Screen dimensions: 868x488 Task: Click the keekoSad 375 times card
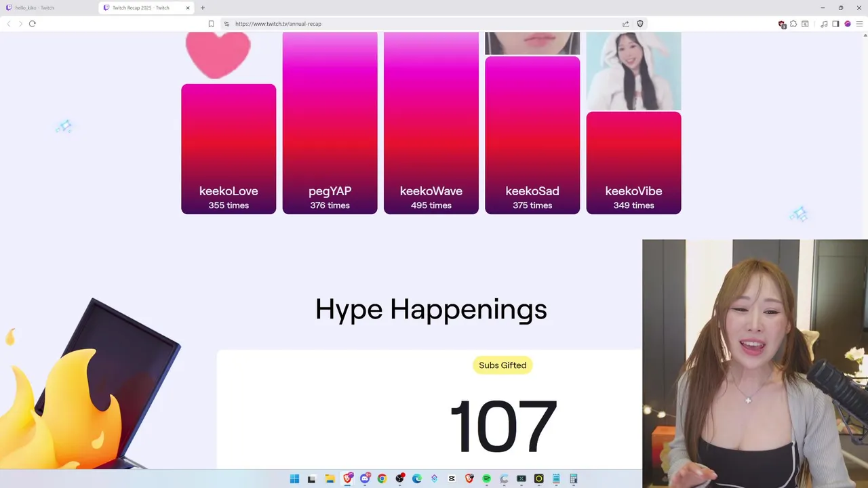click(532, 136)
